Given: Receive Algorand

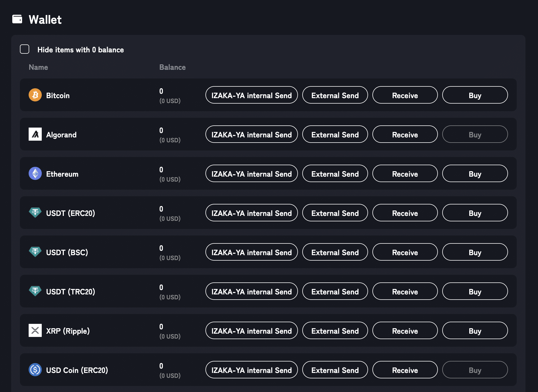Looking at the screenshot, I should 405,134.
